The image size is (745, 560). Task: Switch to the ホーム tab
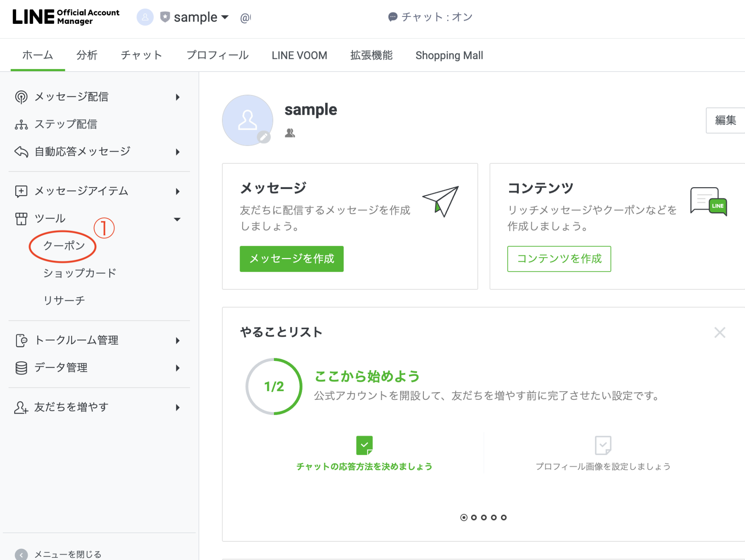point(38,55)
